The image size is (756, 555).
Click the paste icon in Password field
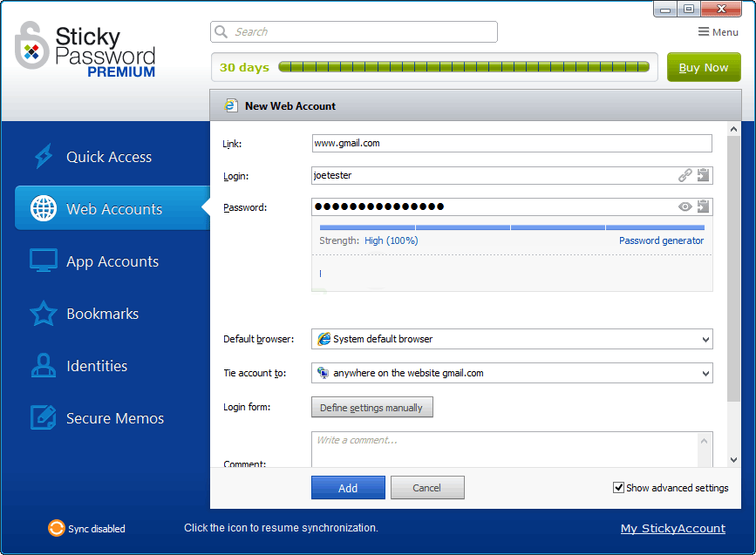[x=703, y=206]
